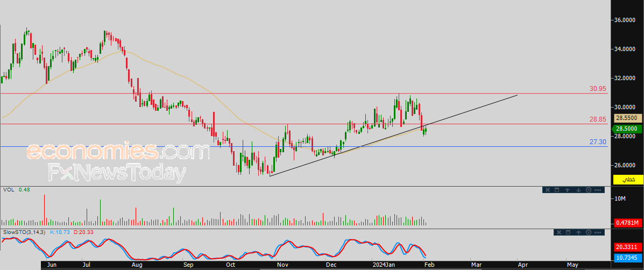Click the Jun label on time axis

point(52,266)
